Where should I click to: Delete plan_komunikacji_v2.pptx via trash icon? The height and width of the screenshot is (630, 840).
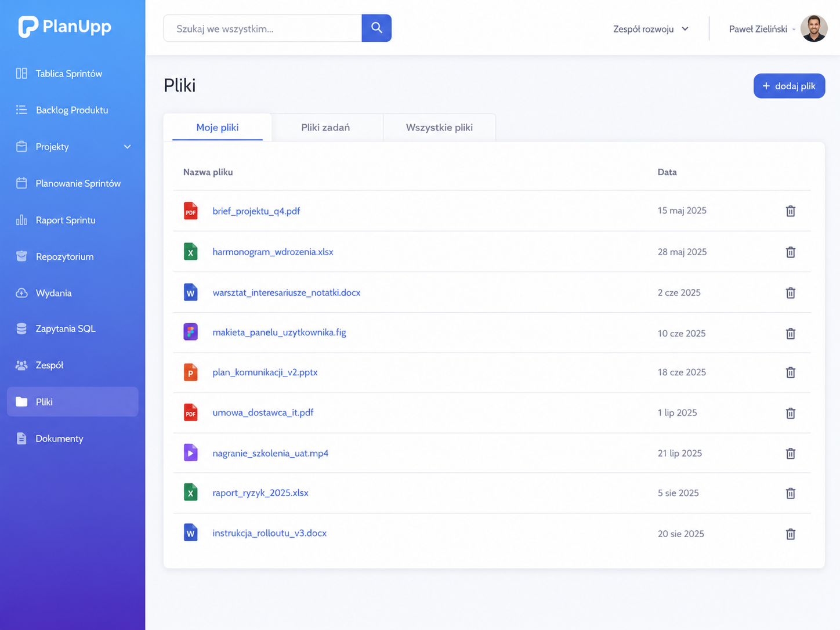[x=790, y=372]
